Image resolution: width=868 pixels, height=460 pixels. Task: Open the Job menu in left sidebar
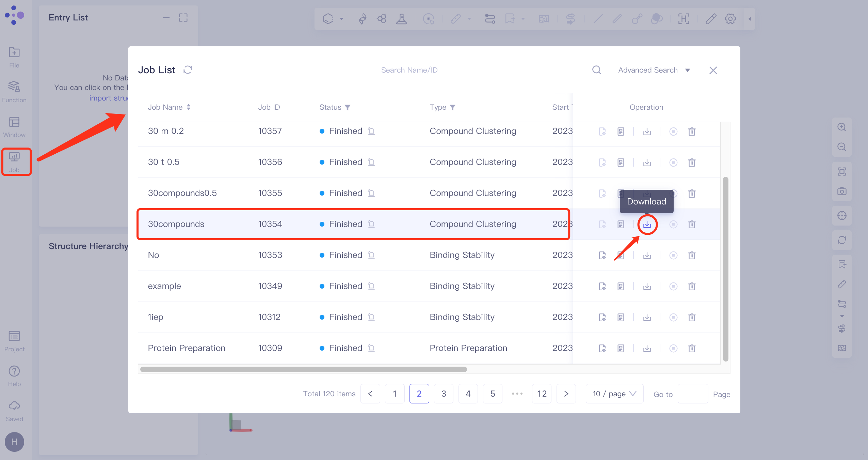coord(14,162)
